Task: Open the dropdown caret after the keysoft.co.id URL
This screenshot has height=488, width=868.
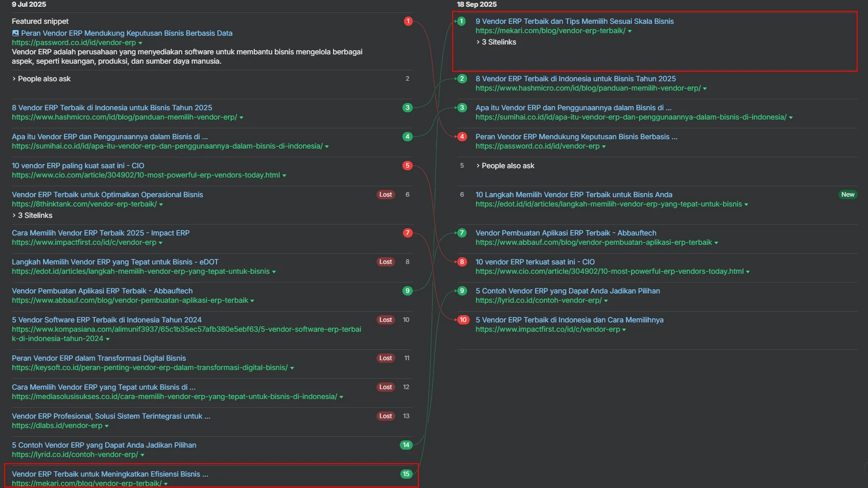Action: coord(292,368)
